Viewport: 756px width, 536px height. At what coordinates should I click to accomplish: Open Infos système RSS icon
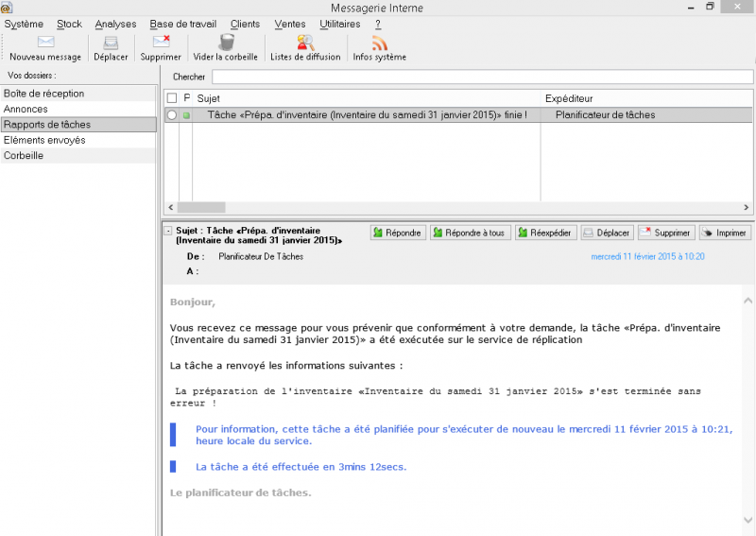pyautogui.click(x=380, y=43)
